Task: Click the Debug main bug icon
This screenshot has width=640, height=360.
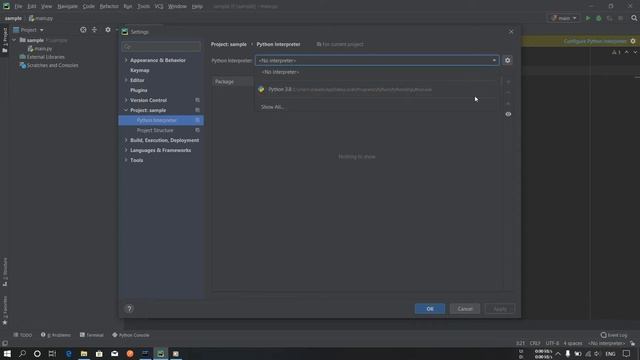Action: pyautogui.click(x=599, y=18)
